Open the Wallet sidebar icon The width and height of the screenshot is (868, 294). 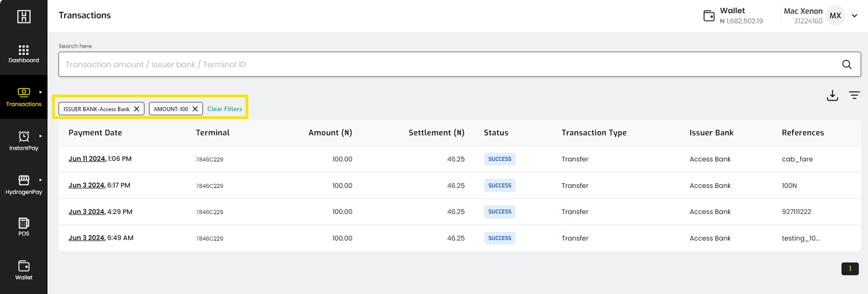tap(24, 266)
